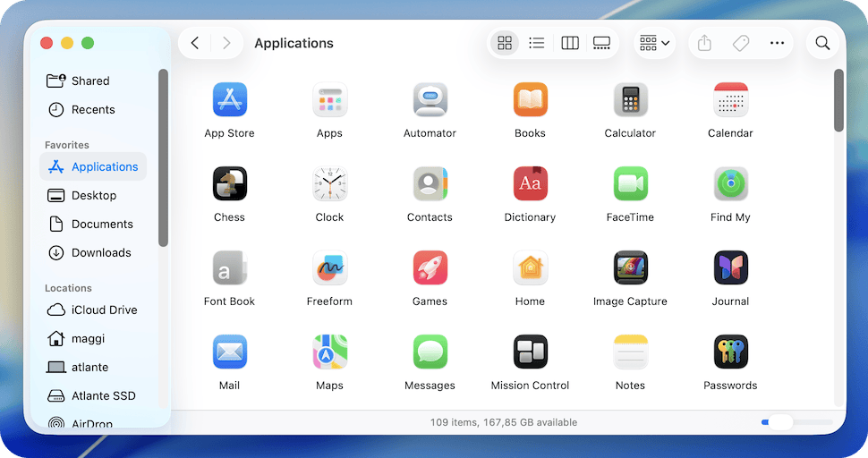
Task: Switch to list view
Action: [537, 43]
